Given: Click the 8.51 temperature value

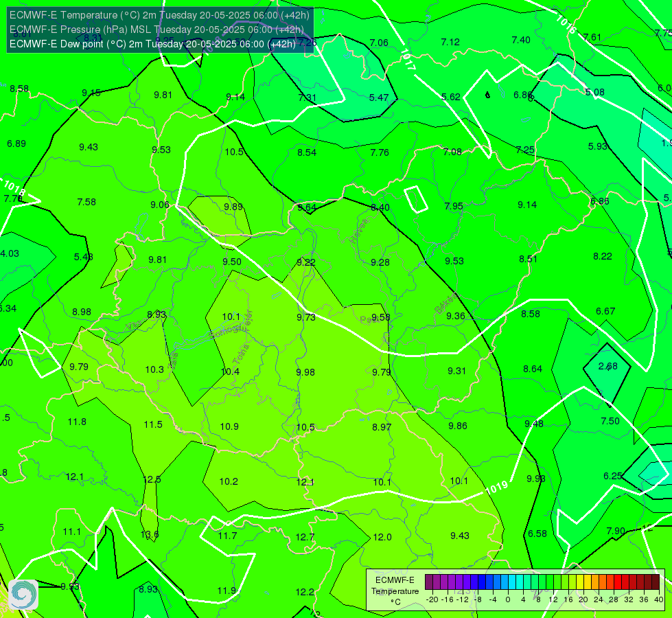Looking at the screenshot, I should pos(528,259).
